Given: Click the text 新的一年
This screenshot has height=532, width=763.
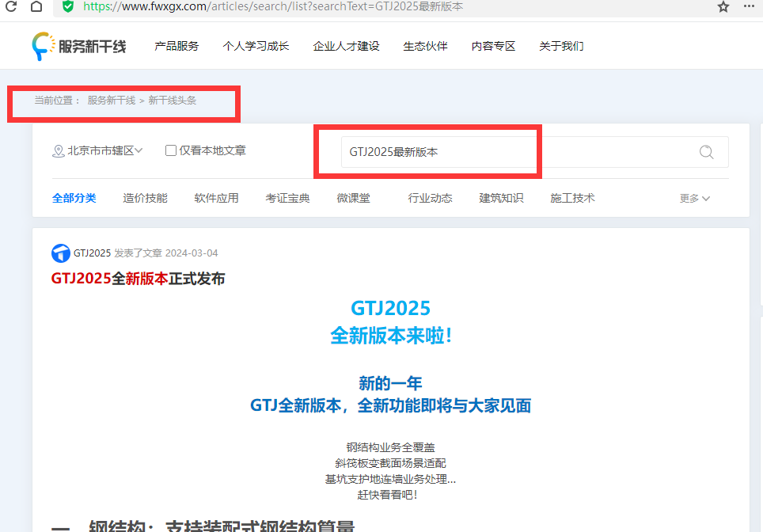Looking at the screenshot, I should pos(390,383).
